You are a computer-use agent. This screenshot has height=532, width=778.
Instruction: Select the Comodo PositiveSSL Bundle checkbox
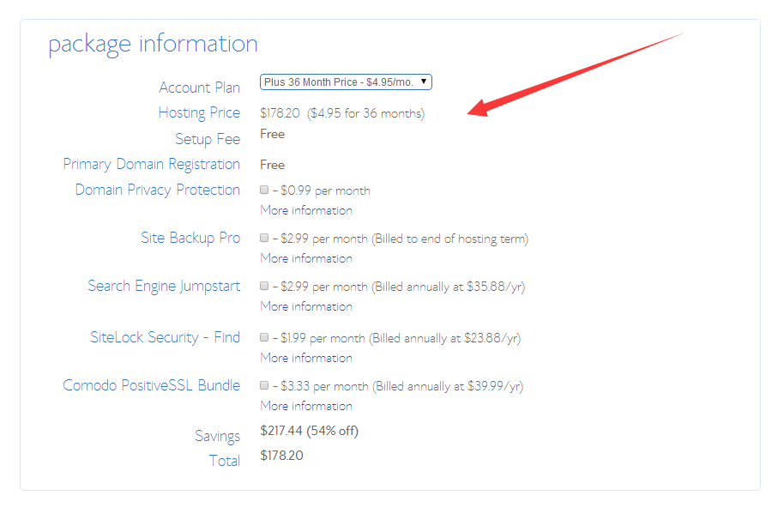click(x=264, y=385)
